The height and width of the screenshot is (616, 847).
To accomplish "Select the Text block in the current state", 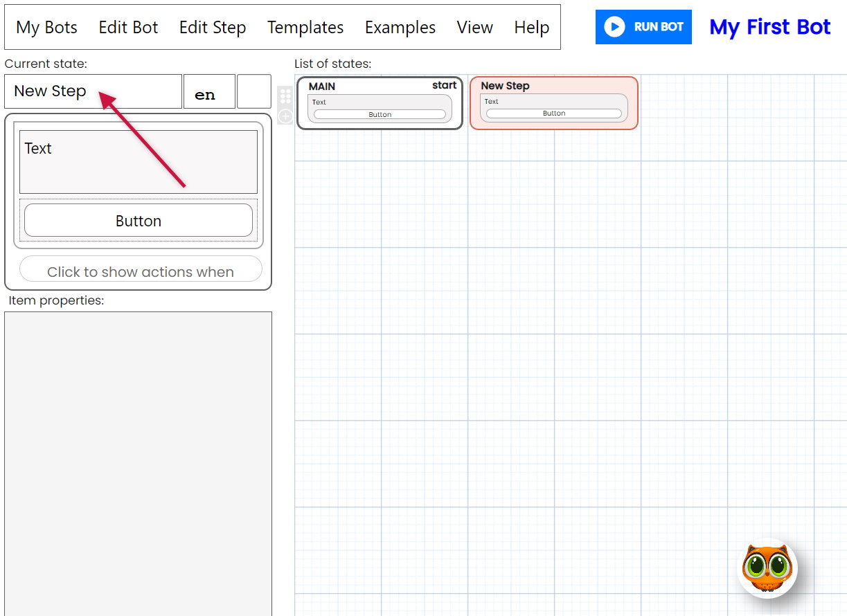I will 139,162.
